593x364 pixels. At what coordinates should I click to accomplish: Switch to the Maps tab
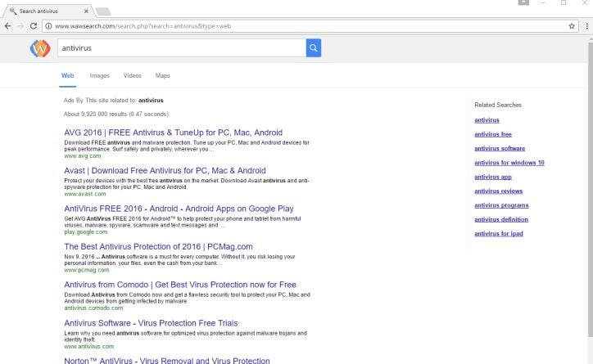(163, 75)
